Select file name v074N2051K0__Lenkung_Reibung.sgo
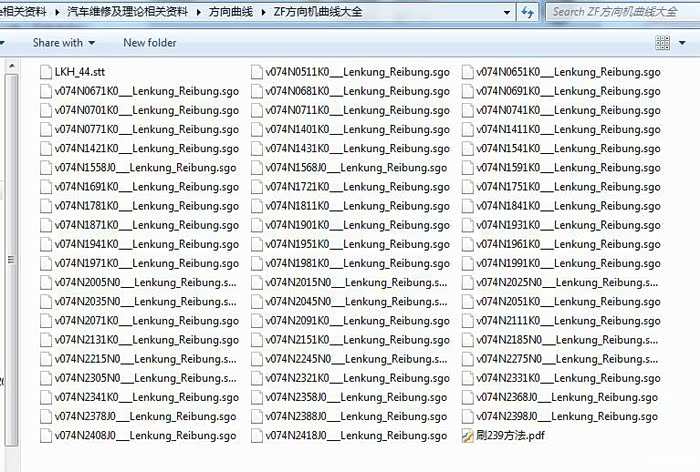 (568, 302)
